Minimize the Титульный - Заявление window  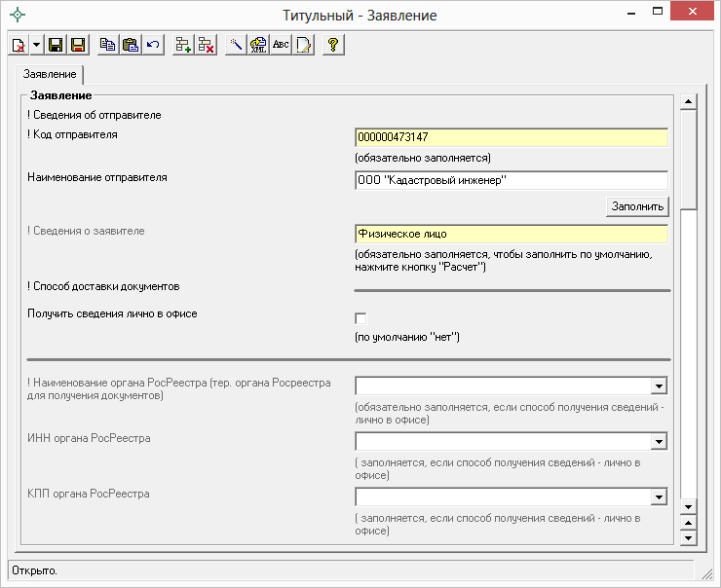point(631,13)
